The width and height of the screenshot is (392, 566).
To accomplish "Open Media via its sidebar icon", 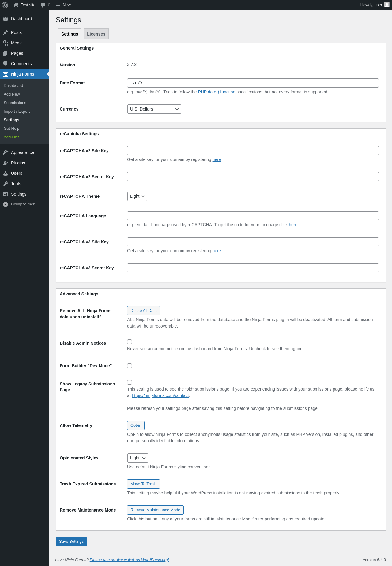I will point(6,43).
